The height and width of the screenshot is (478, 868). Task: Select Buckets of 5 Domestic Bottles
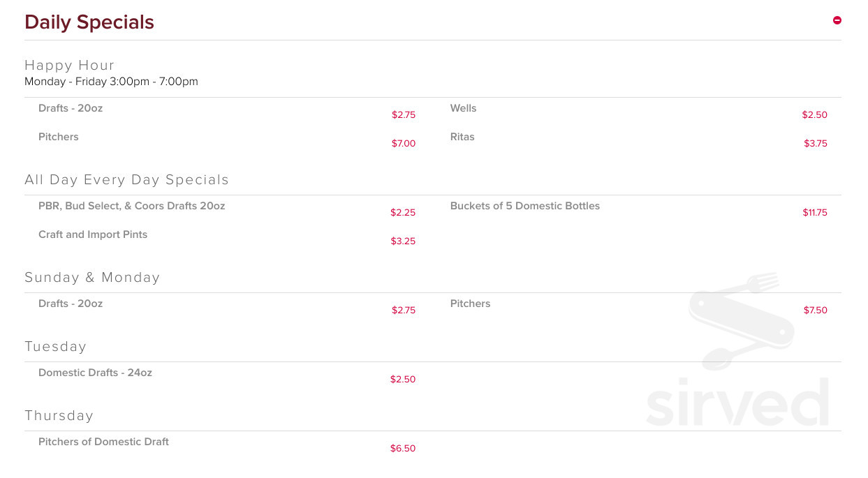coord(525,206)
